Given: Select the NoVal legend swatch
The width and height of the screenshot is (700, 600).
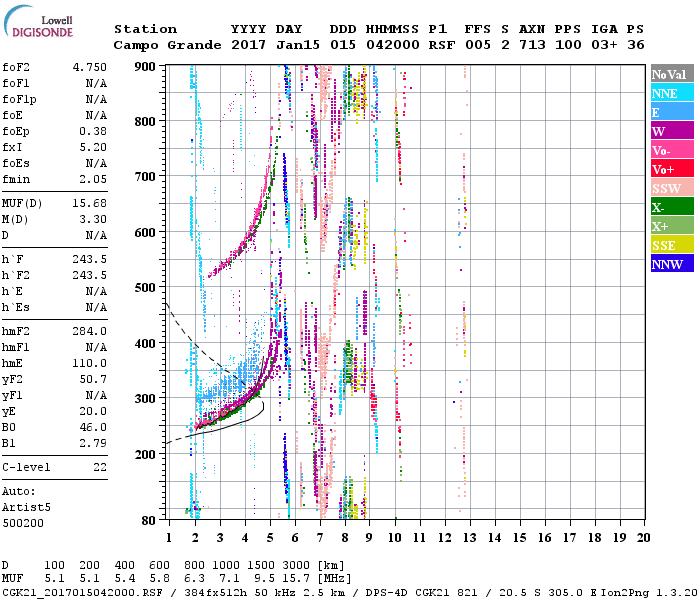Looking at the screenshot, I should tap(669, 74).
